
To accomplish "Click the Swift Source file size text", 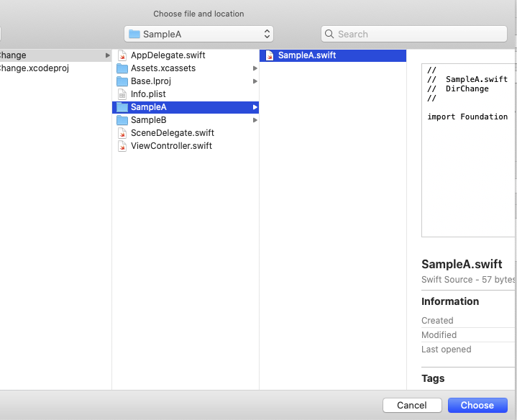I will tap(468, 280).
